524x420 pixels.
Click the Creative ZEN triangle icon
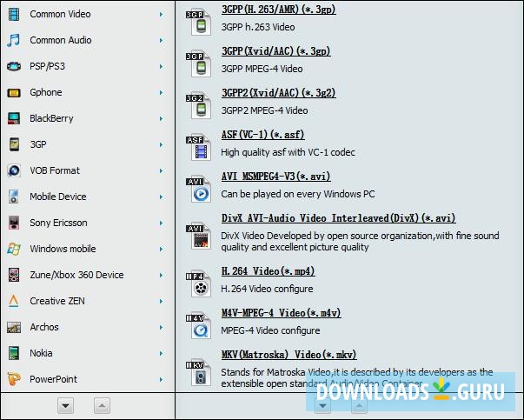pyautogui.click(x=14, y=301)
